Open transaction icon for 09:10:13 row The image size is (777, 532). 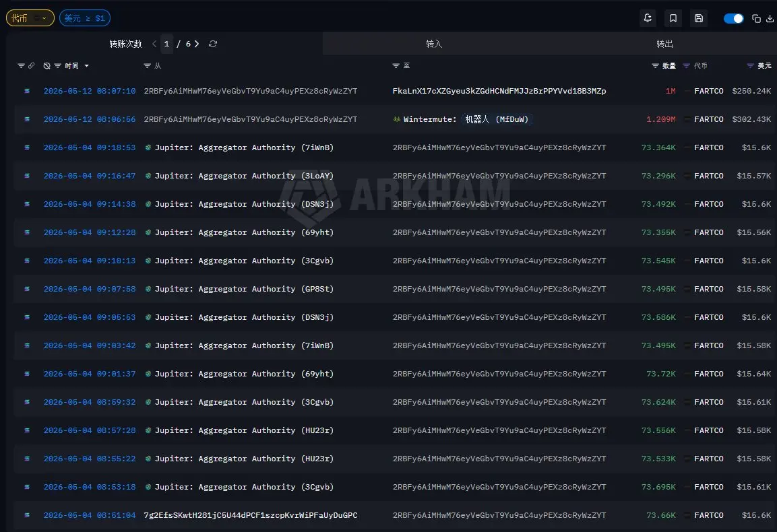[27, 261]
